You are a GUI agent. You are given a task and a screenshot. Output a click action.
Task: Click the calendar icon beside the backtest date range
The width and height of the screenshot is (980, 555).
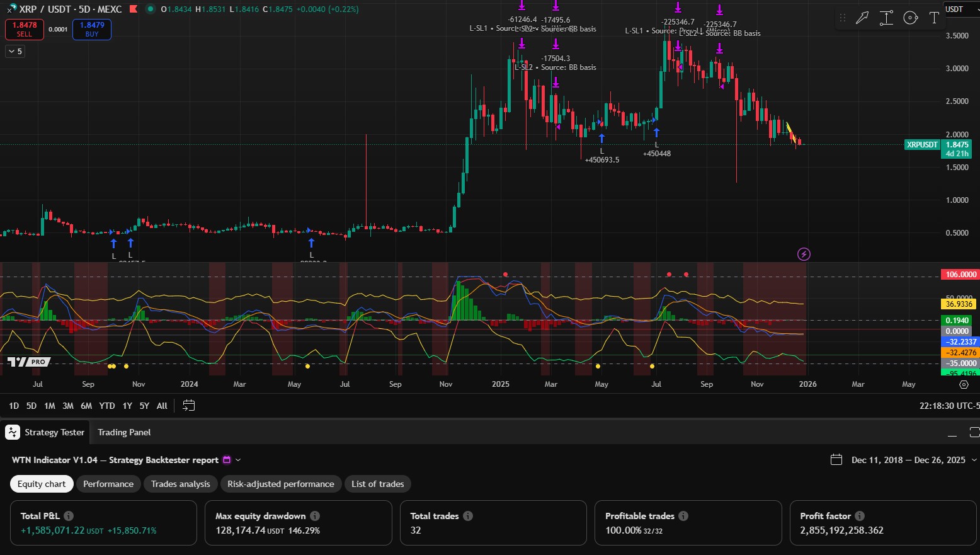(836, 460)
